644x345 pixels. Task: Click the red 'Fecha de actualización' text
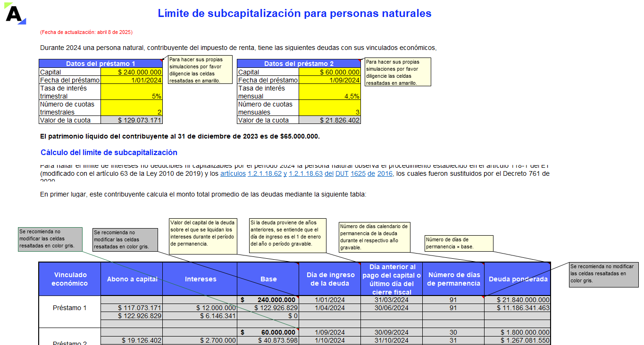click(86, 32)
